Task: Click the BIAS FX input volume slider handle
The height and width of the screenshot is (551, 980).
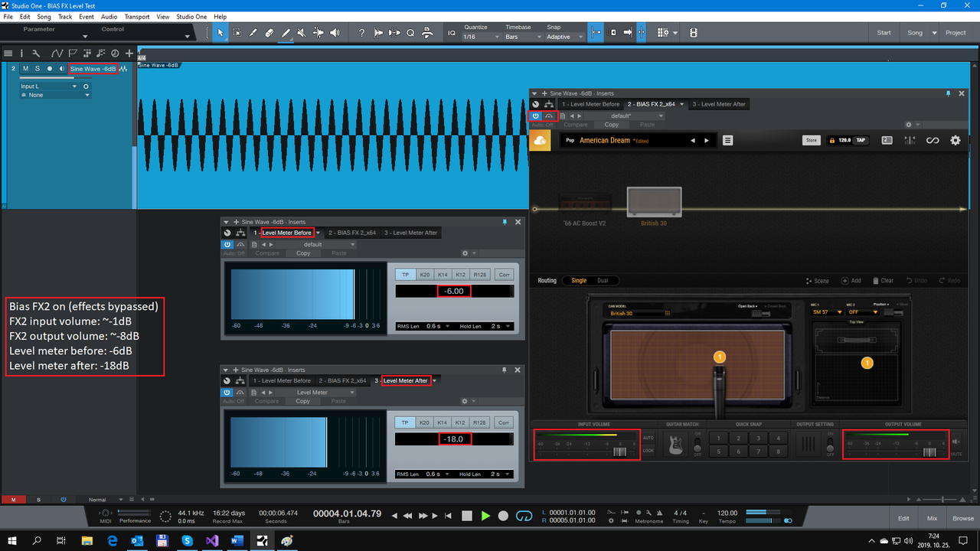Action: point(620,452)
